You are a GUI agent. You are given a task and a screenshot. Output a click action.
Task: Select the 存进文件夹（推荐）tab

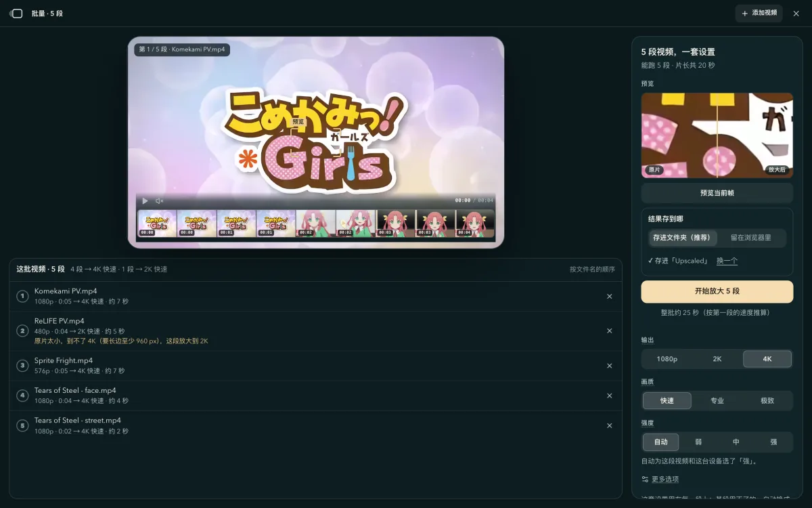pos(681,238)
